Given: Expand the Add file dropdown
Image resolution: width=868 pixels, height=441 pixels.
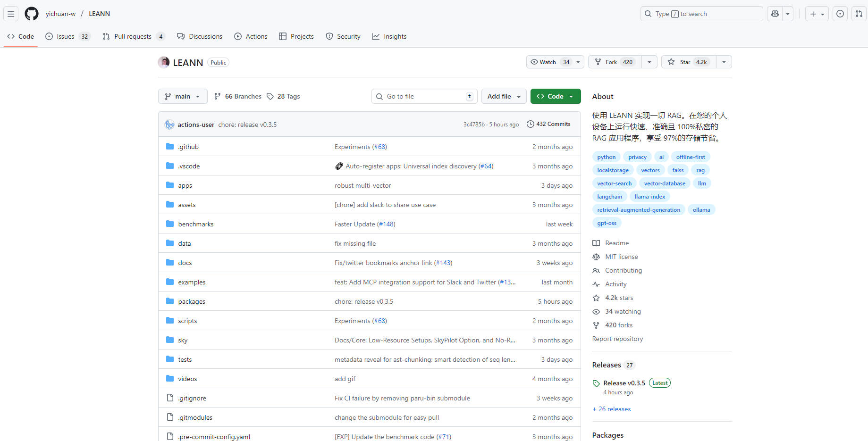Looking at the screenshot, I should tap(504, 96).
